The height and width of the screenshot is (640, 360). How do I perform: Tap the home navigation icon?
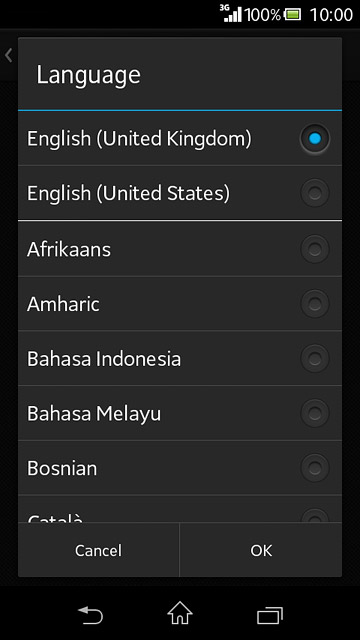(180, 613)
